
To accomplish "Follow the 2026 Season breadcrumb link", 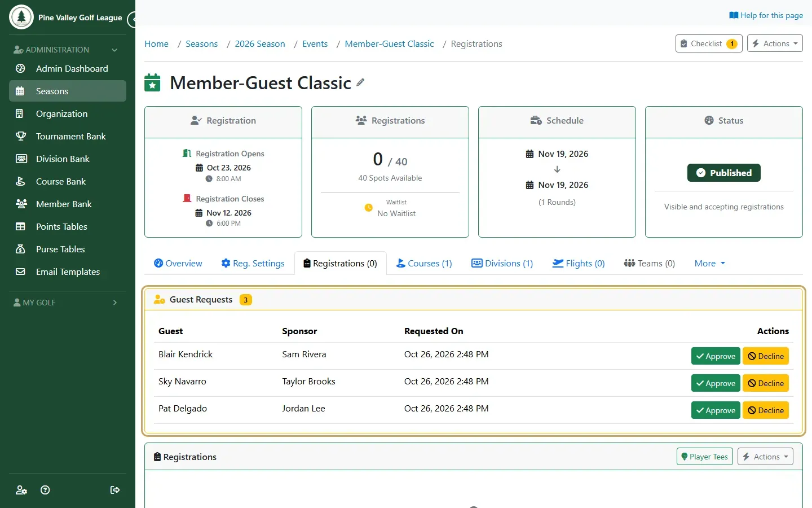I will click(260, 43).
